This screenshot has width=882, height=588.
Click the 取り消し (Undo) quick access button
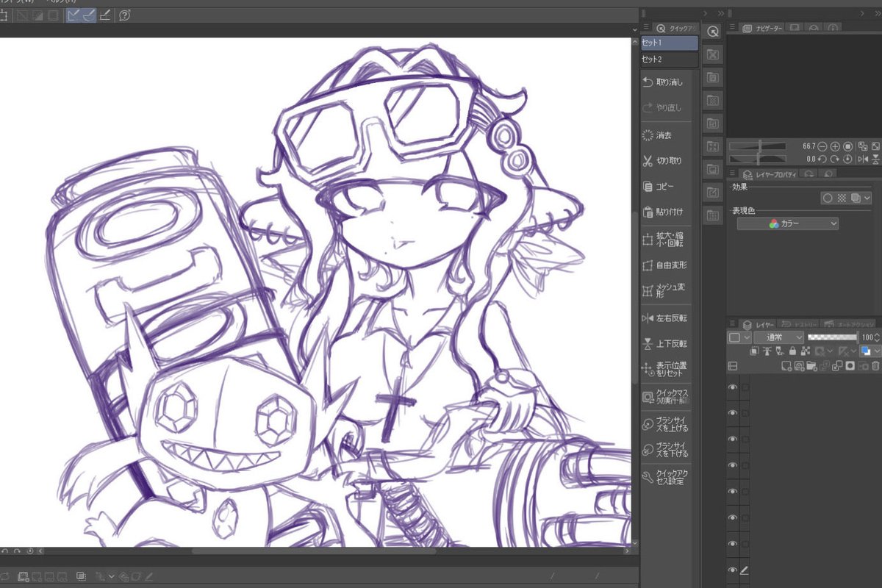click(666, 82)
